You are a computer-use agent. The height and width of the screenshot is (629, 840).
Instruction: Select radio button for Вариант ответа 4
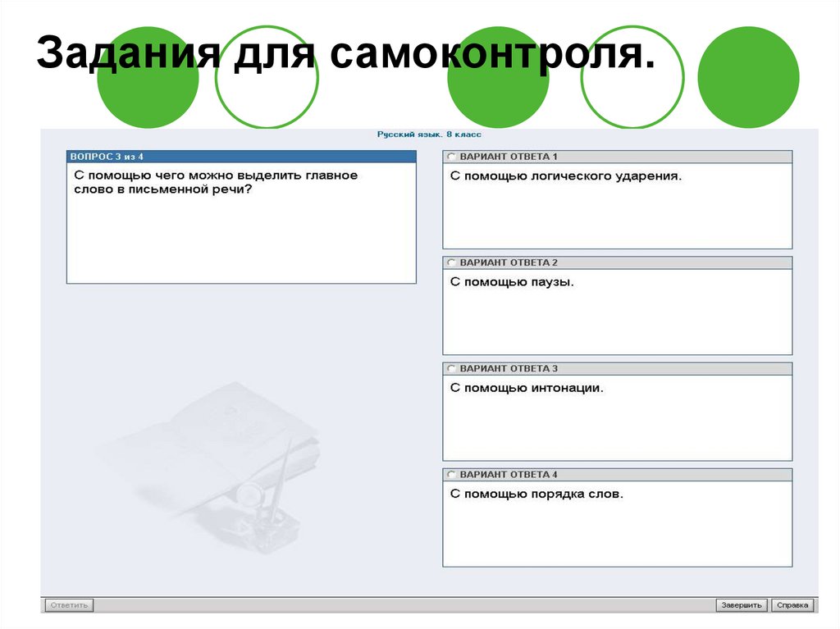[x=452, y=472]
